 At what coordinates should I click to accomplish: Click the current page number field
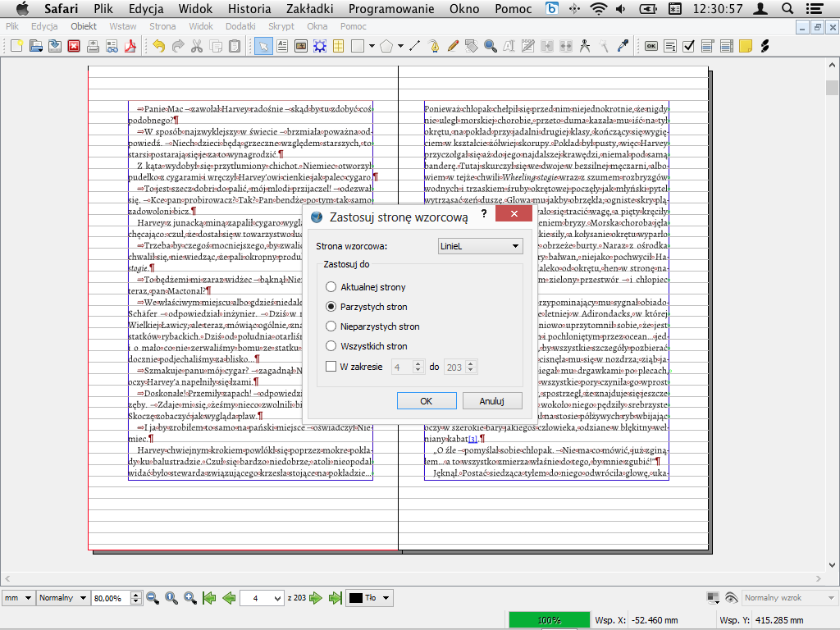256,598
